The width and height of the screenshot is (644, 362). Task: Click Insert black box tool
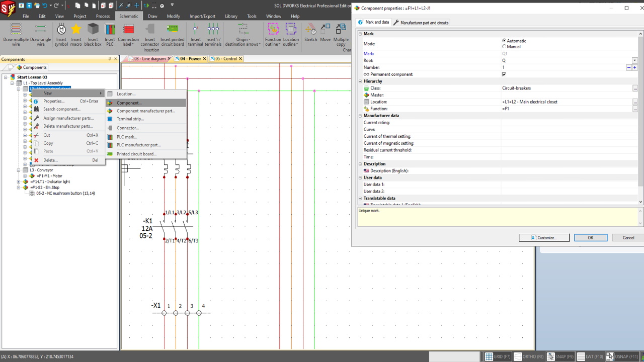point(93,35)
